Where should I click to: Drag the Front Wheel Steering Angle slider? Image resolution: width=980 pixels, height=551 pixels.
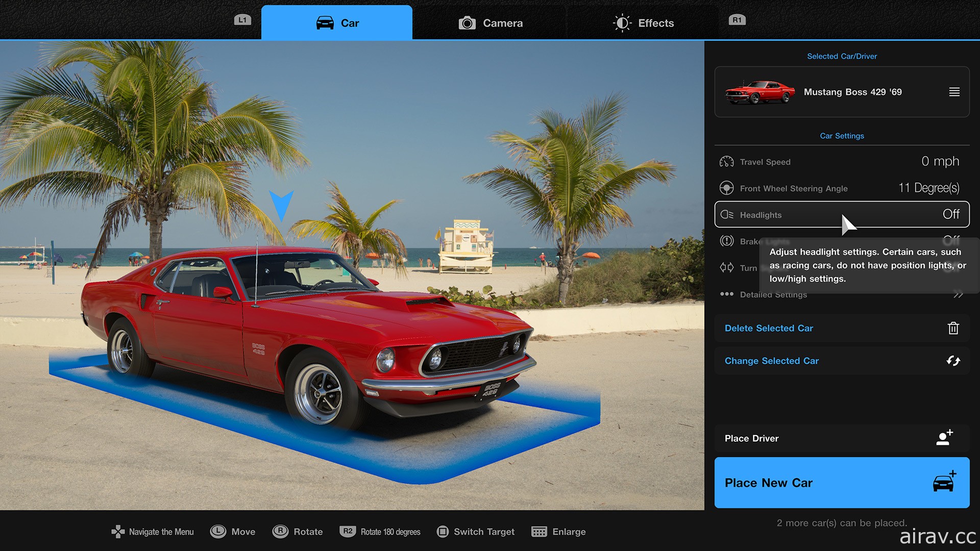pos(843,188)
